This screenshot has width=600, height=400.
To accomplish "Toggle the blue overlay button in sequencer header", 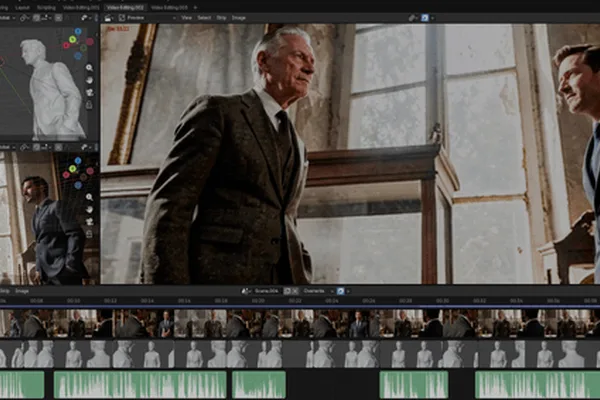I will pyautogui.click(x=341, y=291).
